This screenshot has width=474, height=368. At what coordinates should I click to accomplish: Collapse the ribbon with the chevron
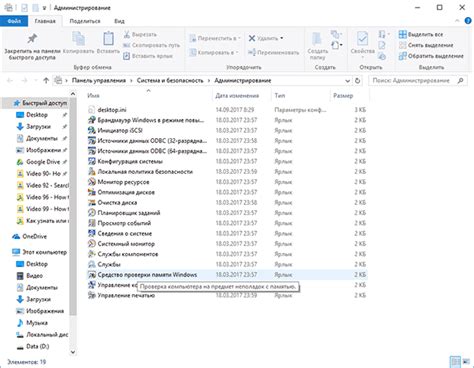click(457, 21)
